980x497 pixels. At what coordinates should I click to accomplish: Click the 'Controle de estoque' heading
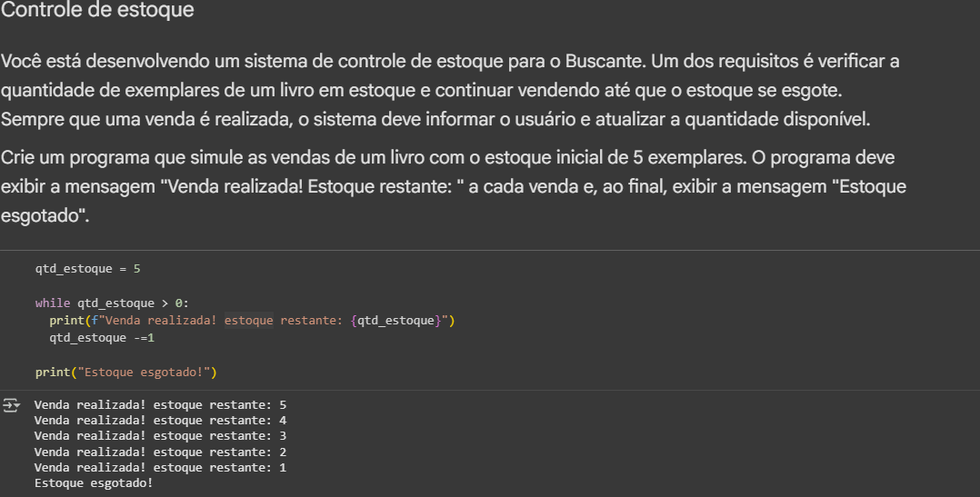point(97,11)
